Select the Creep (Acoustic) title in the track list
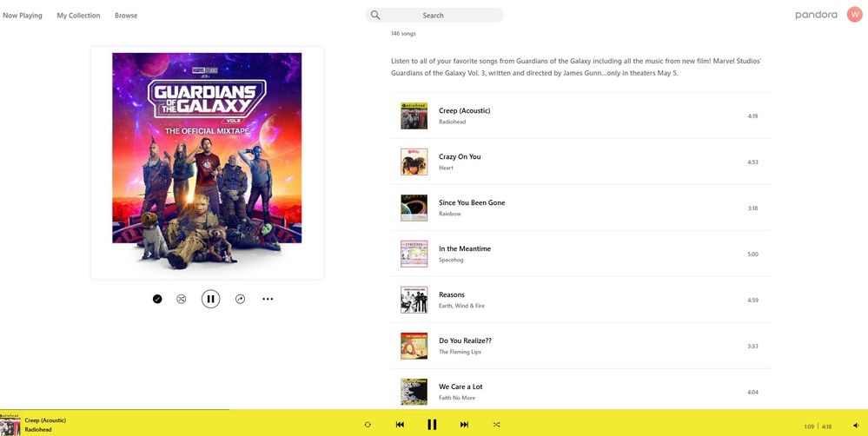This screenshot has height=436, width=868. point(465,110)
